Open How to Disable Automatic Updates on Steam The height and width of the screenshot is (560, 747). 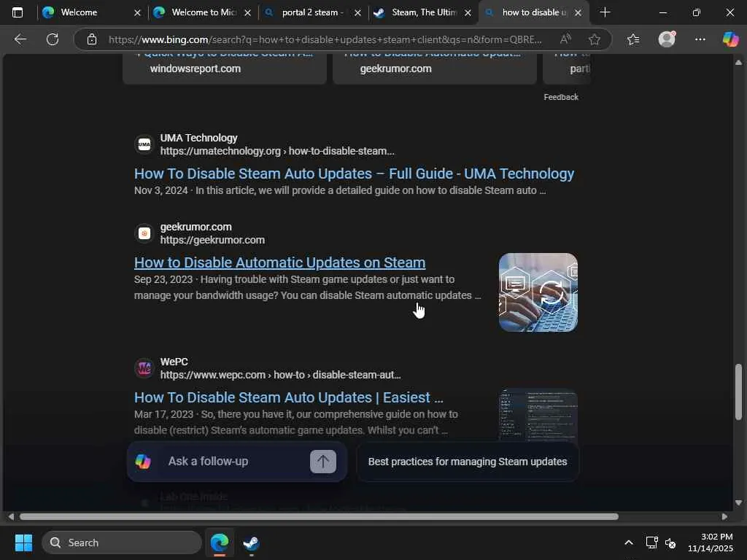tap(279, 262)
